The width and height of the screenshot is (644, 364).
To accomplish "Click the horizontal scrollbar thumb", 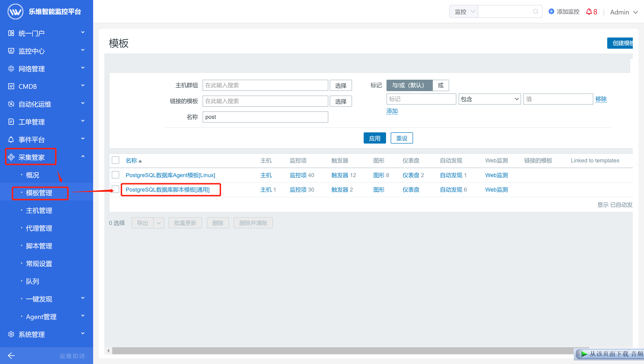I will click(350, 350).
